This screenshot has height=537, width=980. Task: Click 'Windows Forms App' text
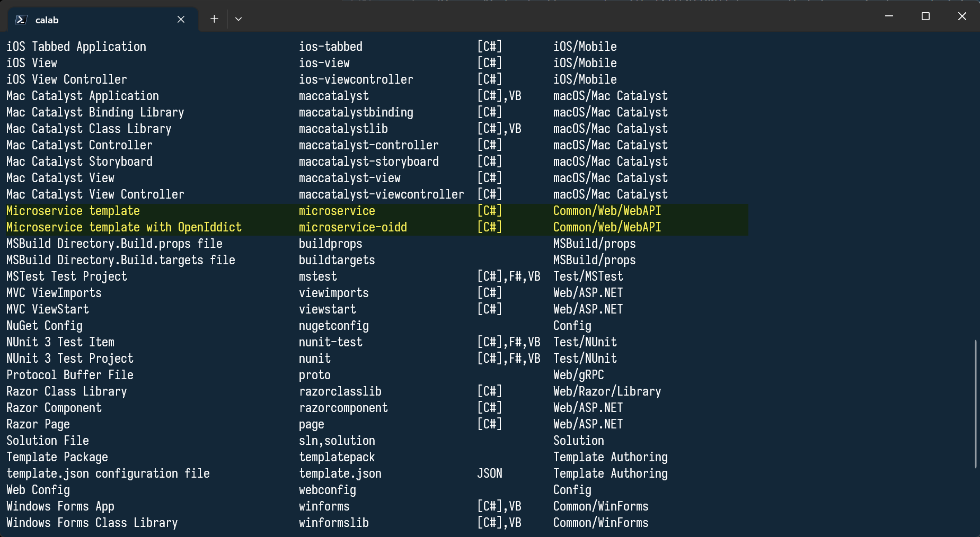[x=60, y=506]
